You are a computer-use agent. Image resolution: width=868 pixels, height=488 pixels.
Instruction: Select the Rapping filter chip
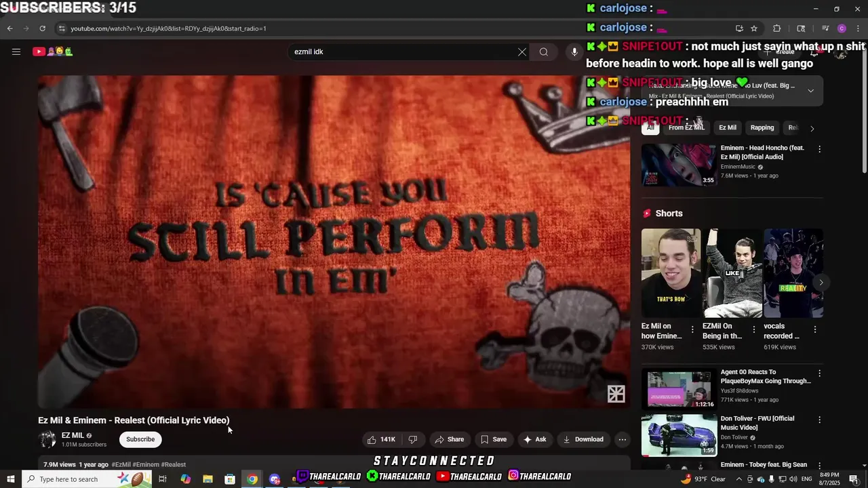tap(762, 127)
